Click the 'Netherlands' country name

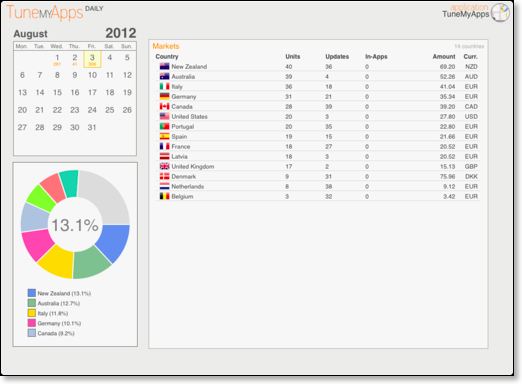click(188, 186)
